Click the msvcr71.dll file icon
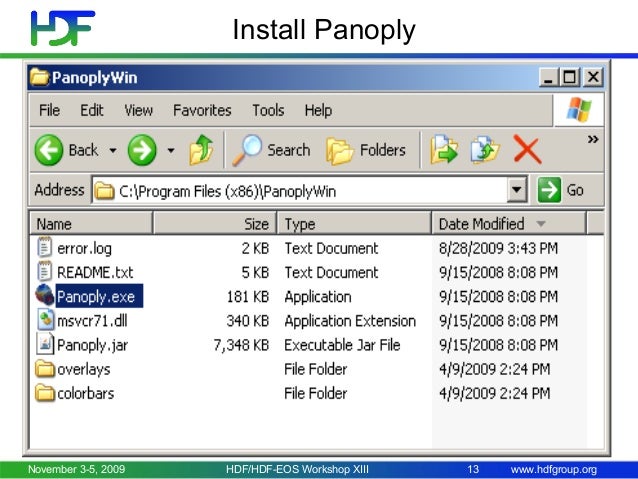Screen dimensions: 638x479 [x=46, y=319]
